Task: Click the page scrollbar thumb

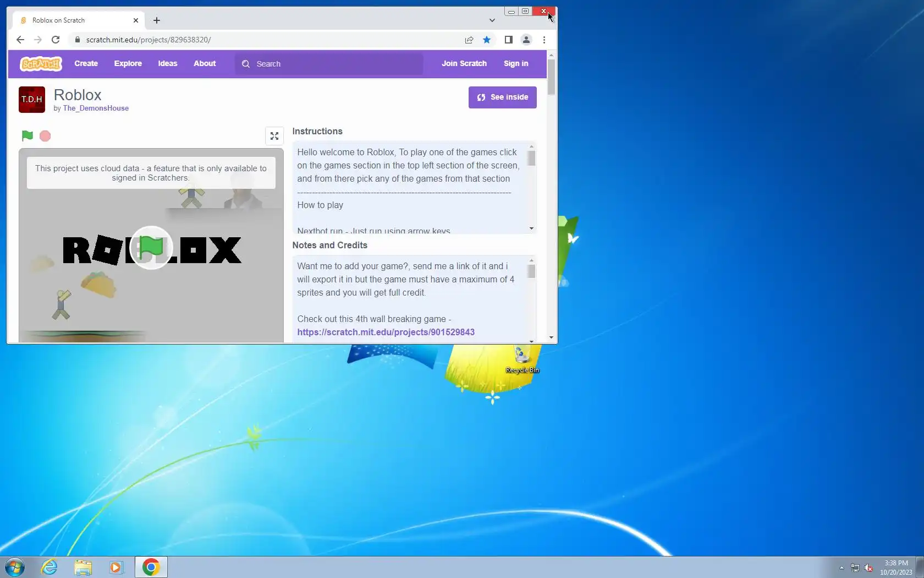Action: click(551, 77)
